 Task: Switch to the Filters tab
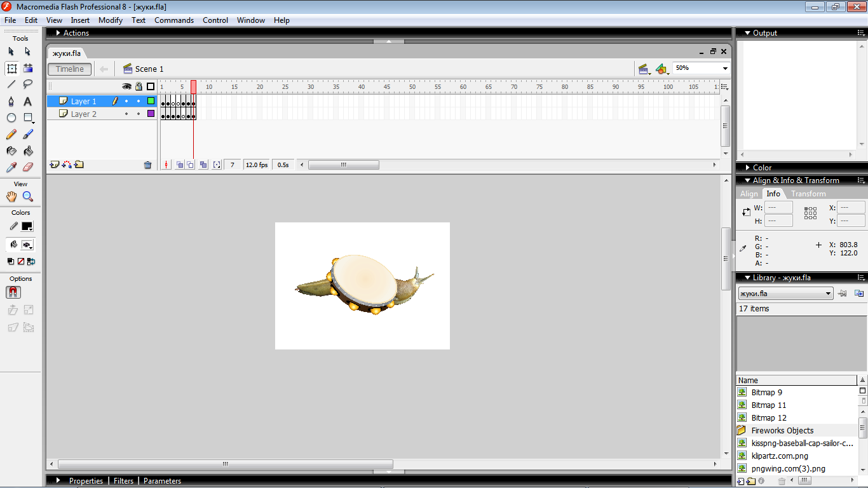(x=123, y=481)
